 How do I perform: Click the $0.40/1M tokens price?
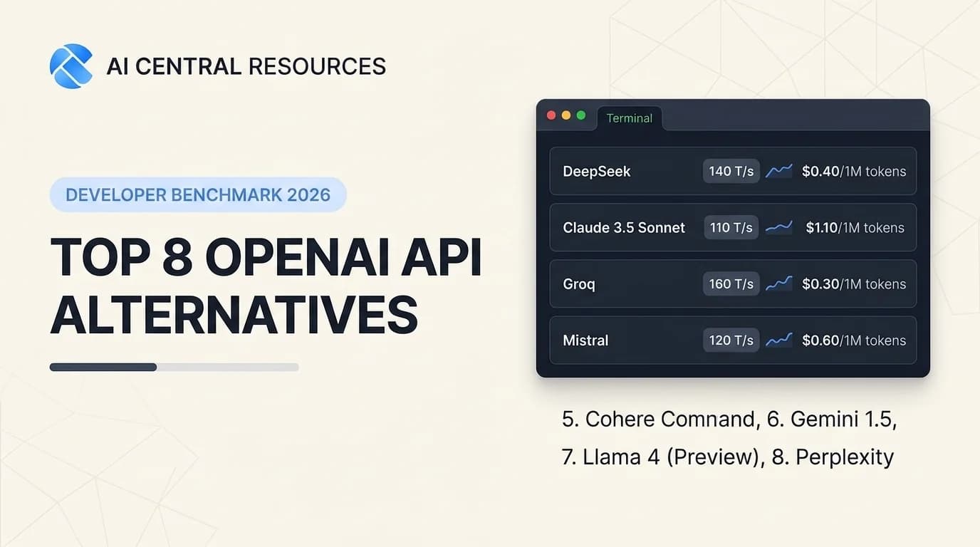click(854, 171)
